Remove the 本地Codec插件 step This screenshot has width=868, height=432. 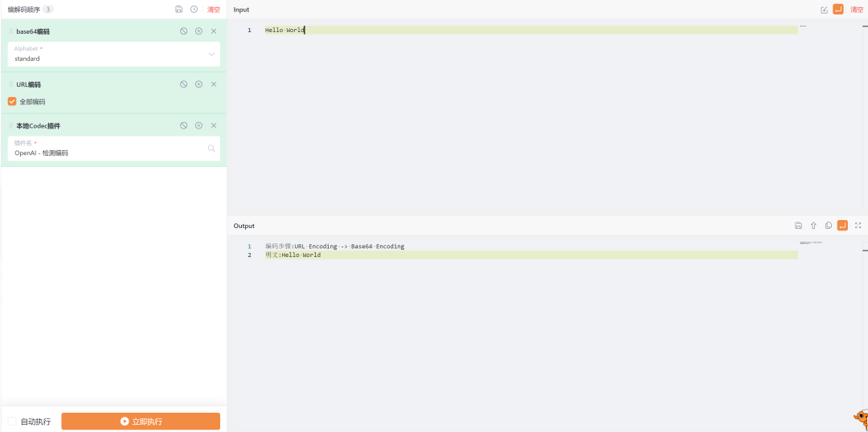click(214, 125)
